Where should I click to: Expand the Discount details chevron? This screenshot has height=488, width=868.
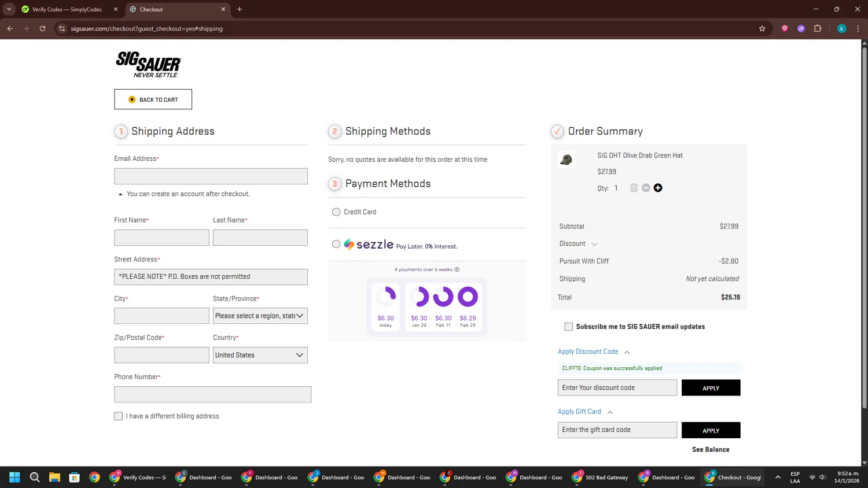[594, 245]
